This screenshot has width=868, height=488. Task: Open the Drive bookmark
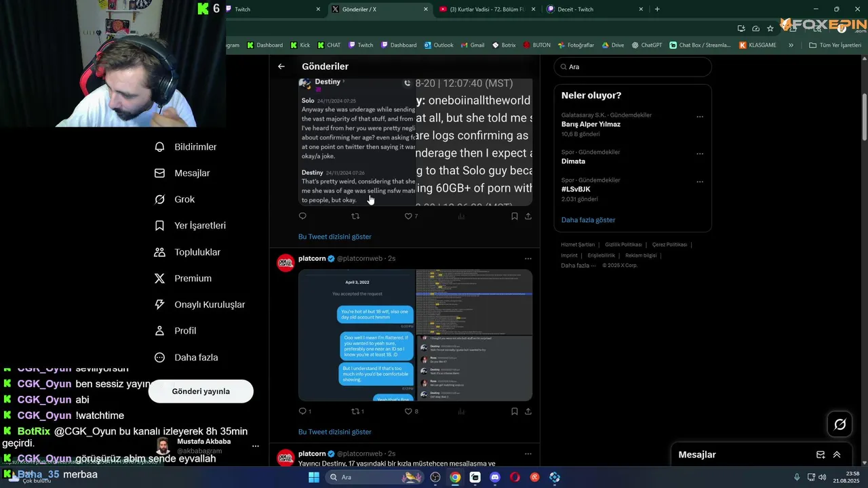click(x=613, y=45)
